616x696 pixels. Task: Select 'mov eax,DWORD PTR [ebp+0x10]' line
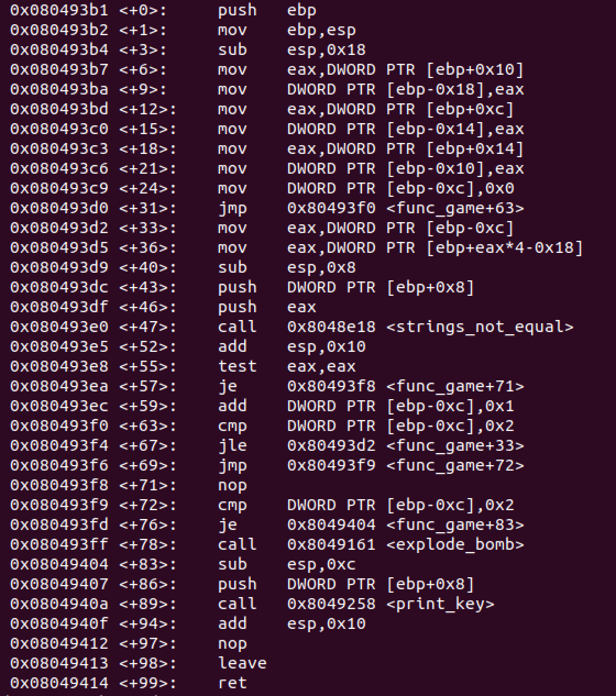tap(267, 69)
